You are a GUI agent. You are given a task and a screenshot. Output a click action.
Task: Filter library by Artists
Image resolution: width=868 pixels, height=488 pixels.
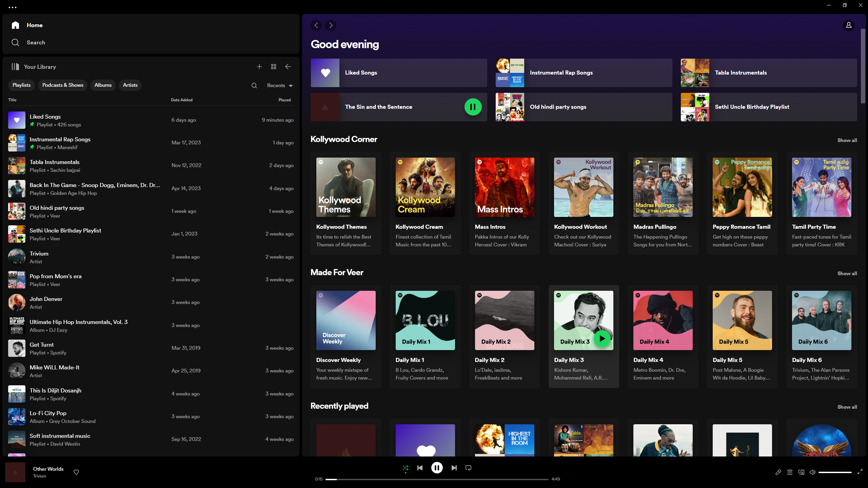coord(130,85)
